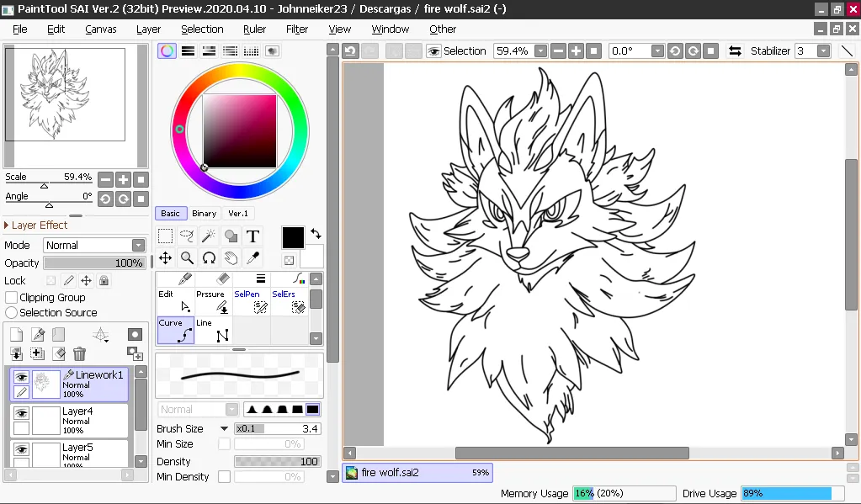The height and width of the screenshot is (504, 861).
Task: Click the black foreground color swatch
Action: click(293, 238)
